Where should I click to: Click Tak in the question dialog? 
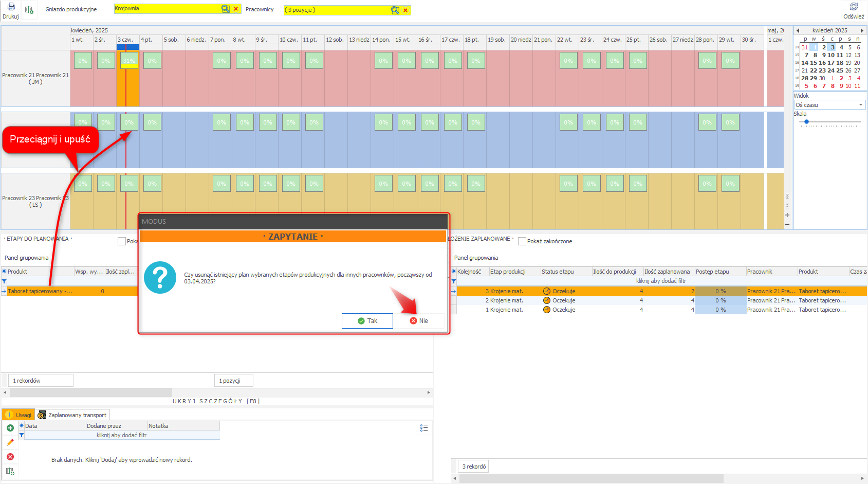pyautogui.click(x=367, y=321)
